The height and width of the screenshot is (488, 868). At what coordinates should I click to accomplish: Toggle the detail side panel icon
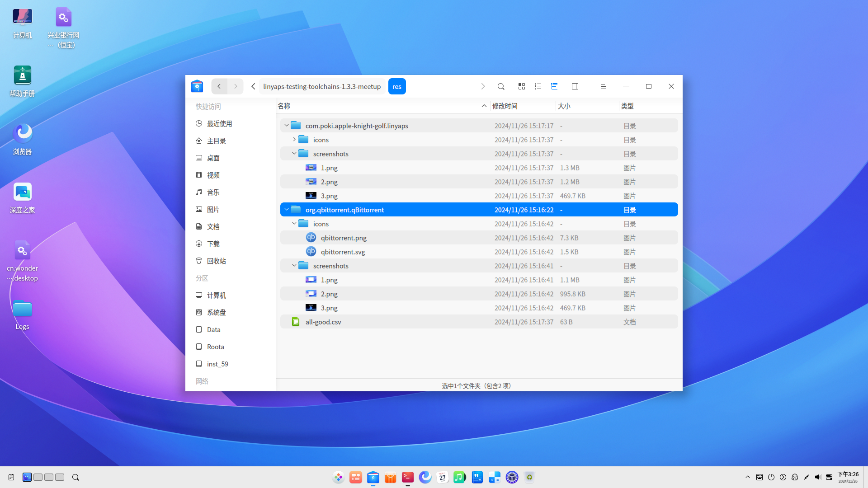[x=575, y=86]
